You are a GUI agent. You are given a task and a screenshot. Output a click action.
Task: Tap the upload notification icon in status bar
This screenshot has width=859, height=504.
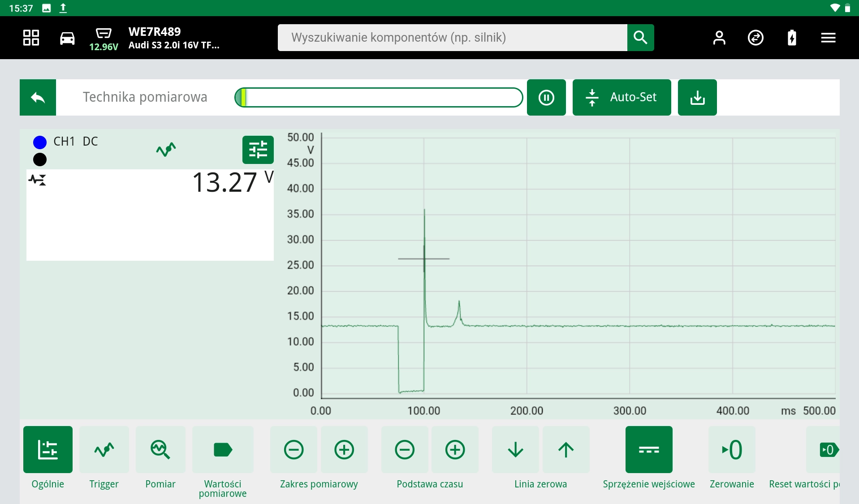click(63, 8)
